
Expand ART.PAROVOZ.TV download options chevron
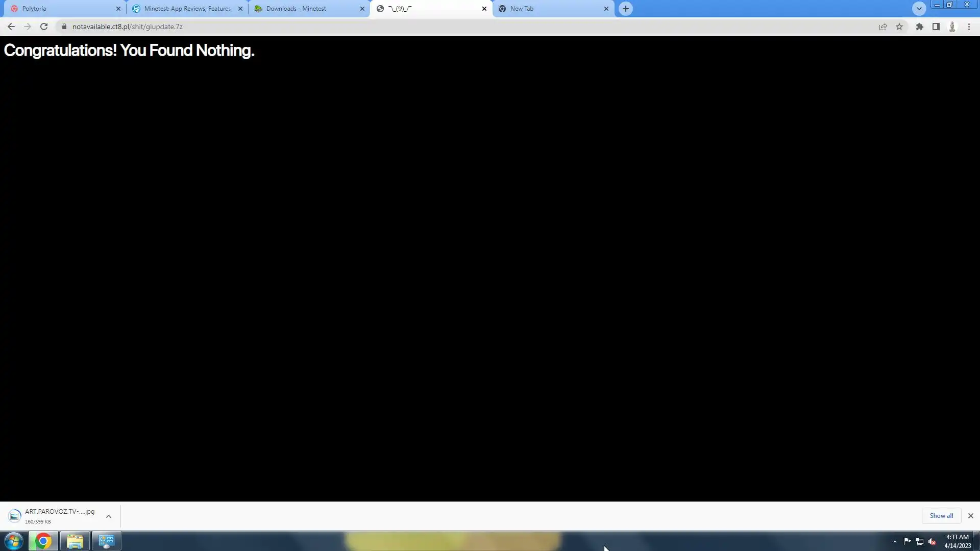[109, 516]
